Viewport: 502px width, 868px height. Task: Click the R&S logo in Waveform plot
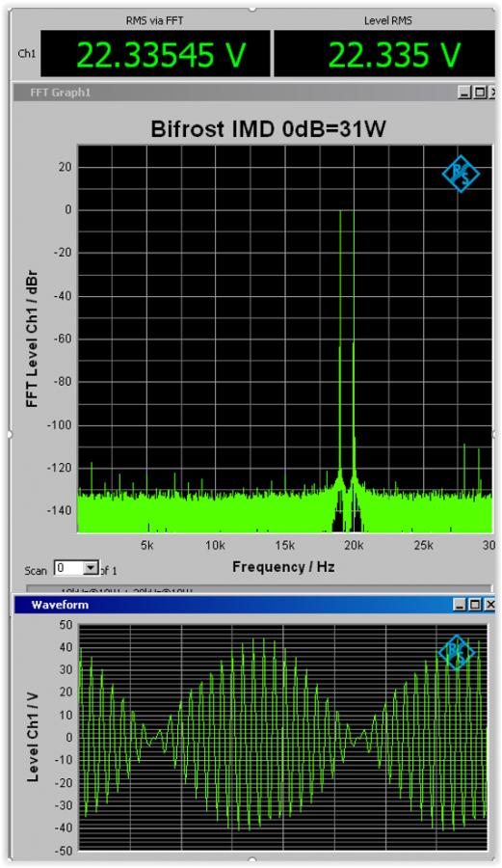pyautogui.click(x=457, y=652)
